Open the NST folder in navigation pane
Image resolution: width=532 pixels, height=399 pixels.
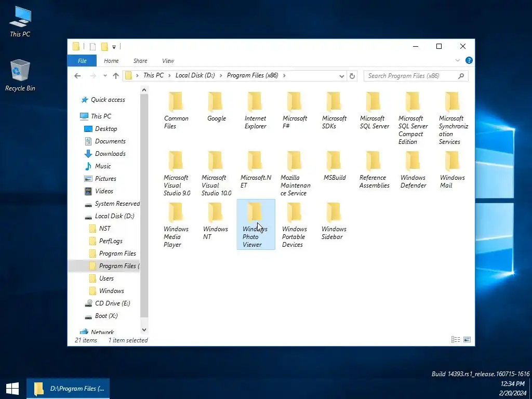[100, 229]
